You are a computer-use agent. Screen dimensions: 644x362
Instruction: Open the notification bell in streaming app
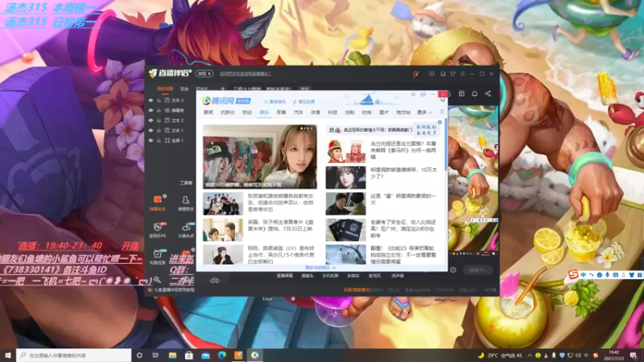[x=474, y=93]
